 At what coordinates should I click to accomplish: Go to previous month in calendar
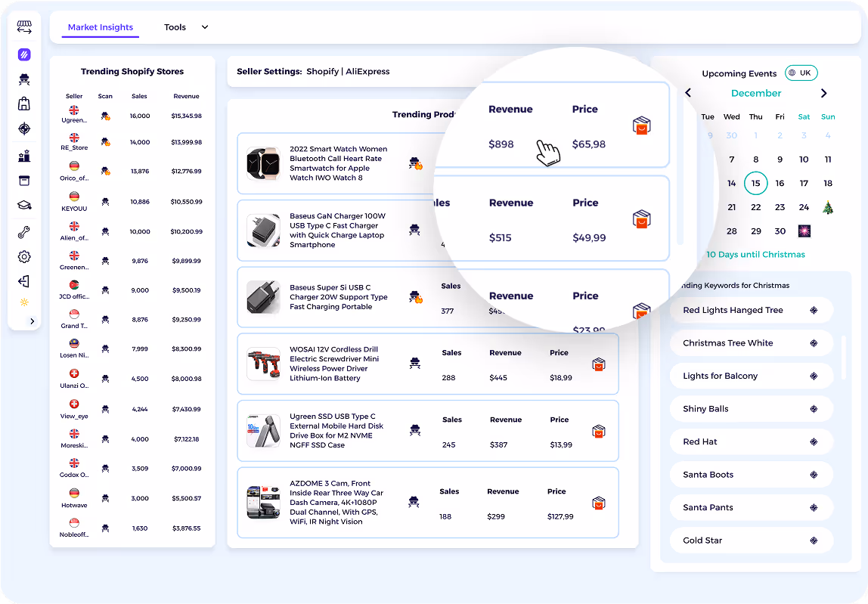click(x=688, y=93)
